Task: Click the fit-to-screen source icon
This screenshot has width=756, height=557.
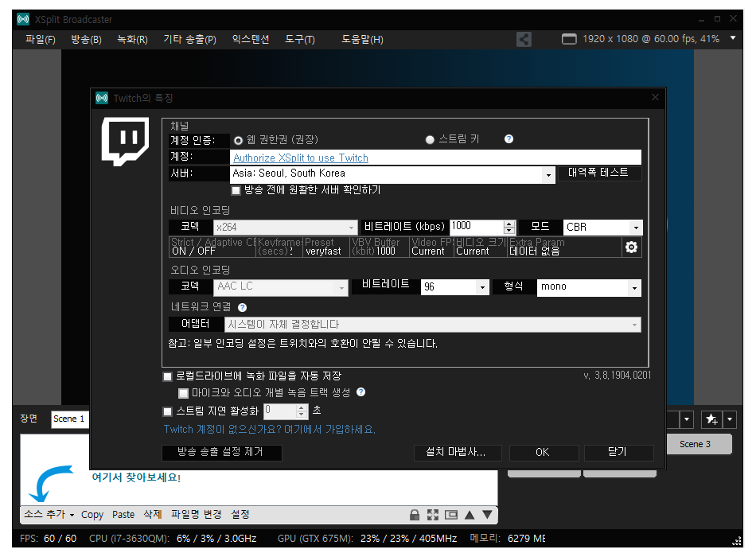Action: click(x=432, y=515)
